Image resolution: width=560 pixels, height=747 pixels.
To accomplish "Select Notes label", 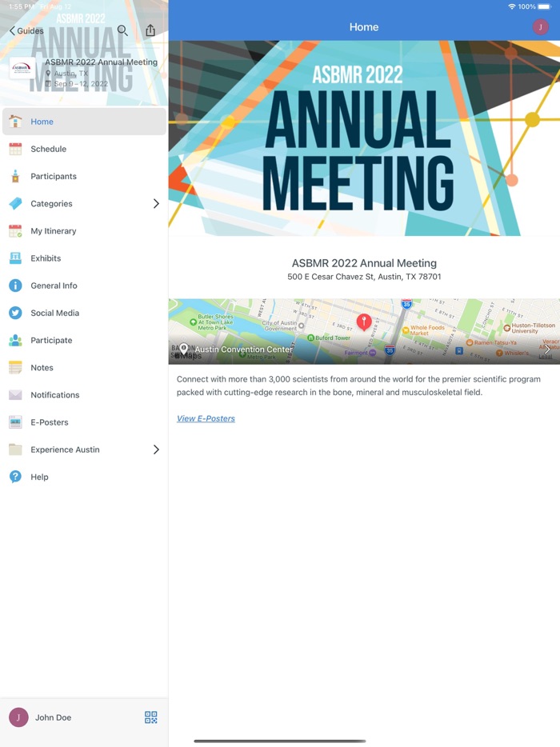I will tap(42, 368).
